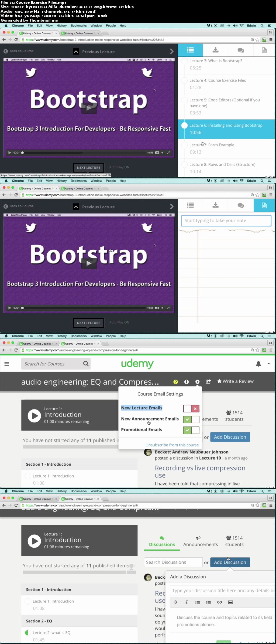This screenshot has height=644, width=276.
Task: Click Write a Review
Action: point(235,381)
